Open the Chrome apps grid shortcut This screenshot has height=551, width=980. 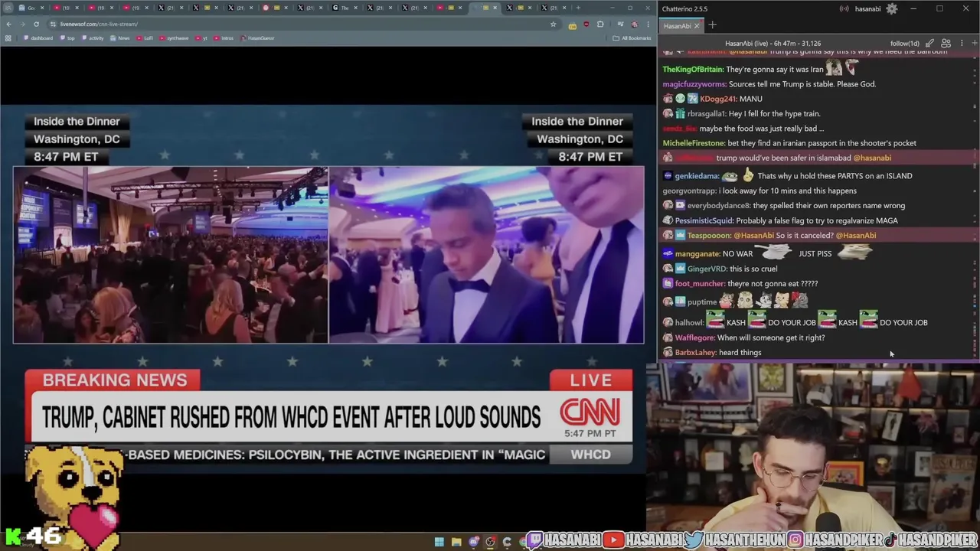click(x=8, y=38)
